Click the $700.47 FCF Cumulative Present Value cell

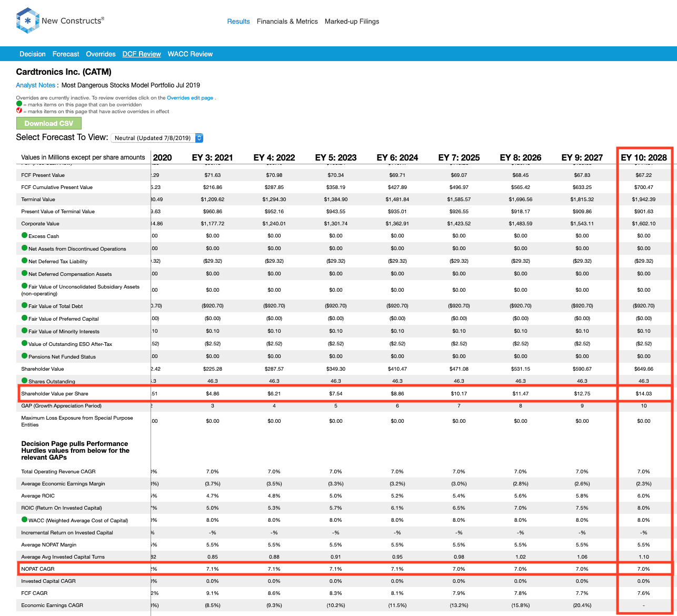tap(644, 187)
